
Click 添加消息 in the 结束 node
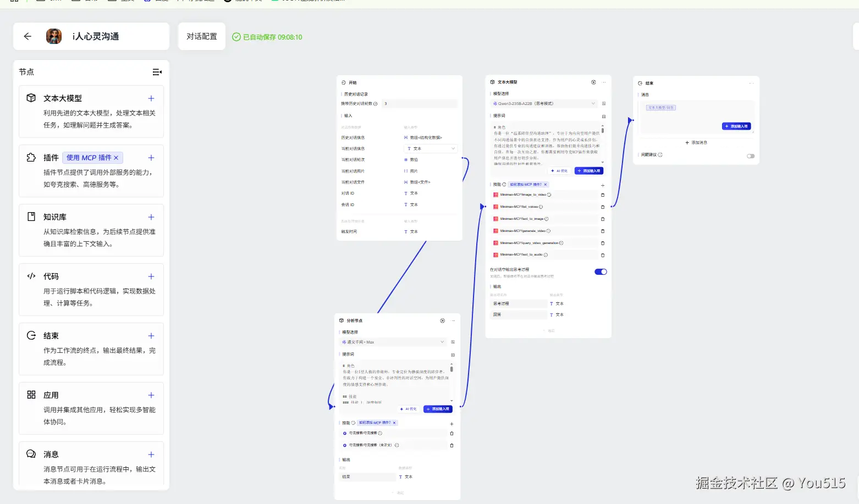click(696, 142)
